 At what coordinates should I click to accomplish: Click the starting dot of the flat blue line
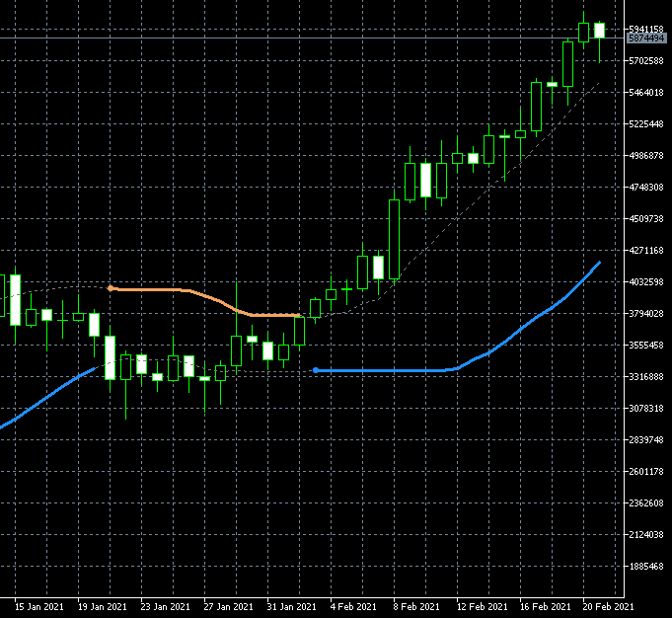point(315,370)
